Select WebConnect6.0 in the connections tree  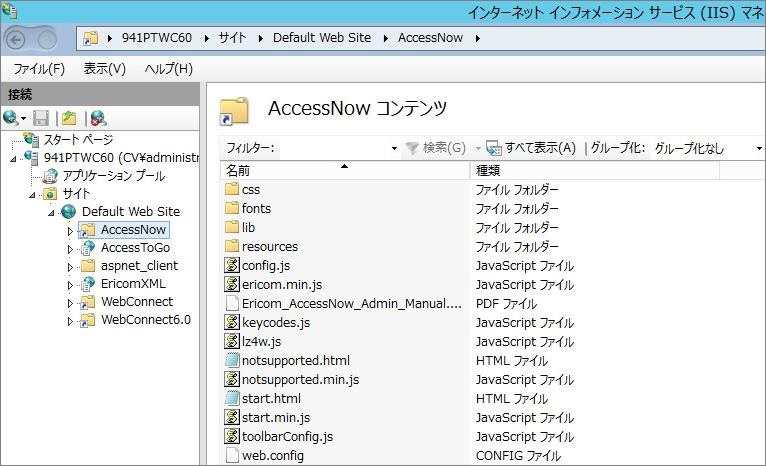point(145,320)
